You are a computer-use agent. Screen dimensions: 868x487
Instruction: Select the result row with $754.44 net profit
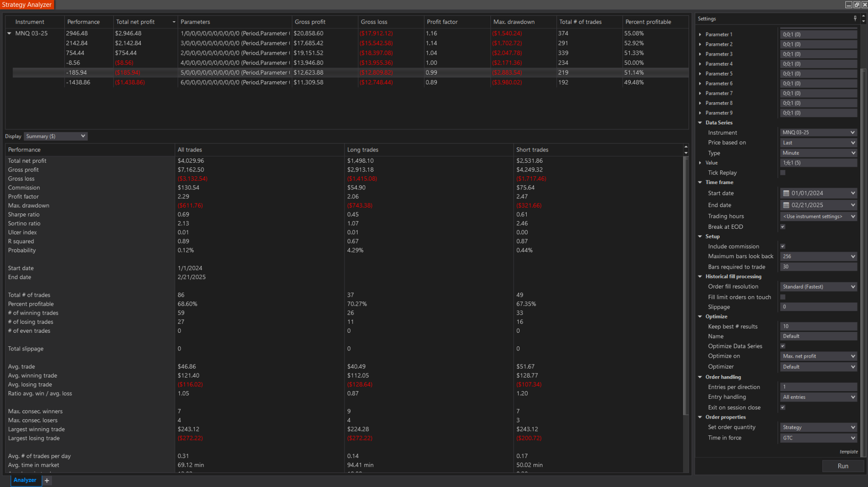tap(350, 53)
